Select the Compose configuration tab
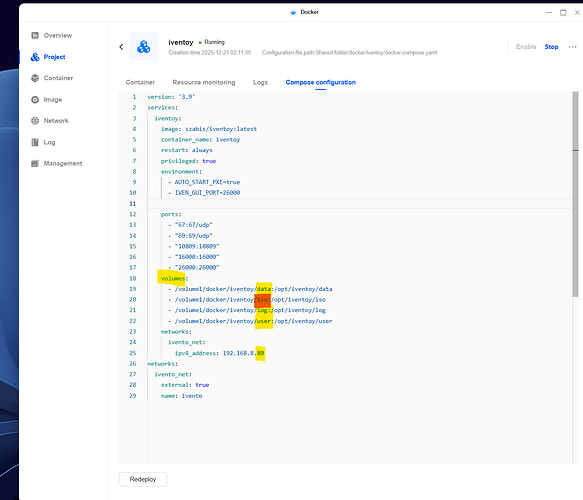Viewport: 583px width, 500px height. (321, 83)
